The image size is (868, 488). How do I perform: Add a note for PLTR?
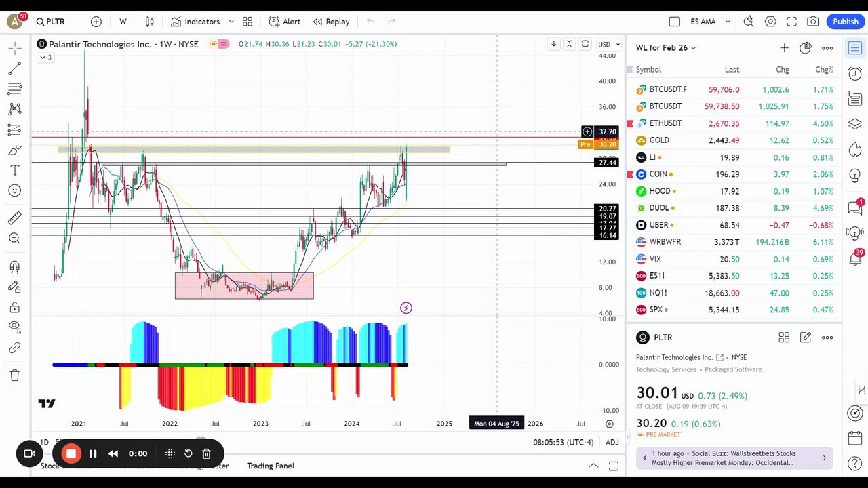click(806, 338)
